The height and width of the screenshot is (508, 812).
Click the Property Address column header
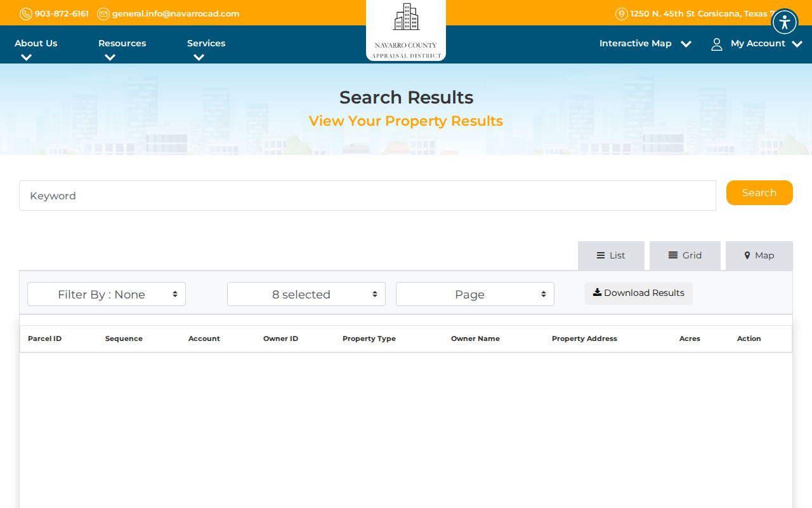click(x=584, y=338)
